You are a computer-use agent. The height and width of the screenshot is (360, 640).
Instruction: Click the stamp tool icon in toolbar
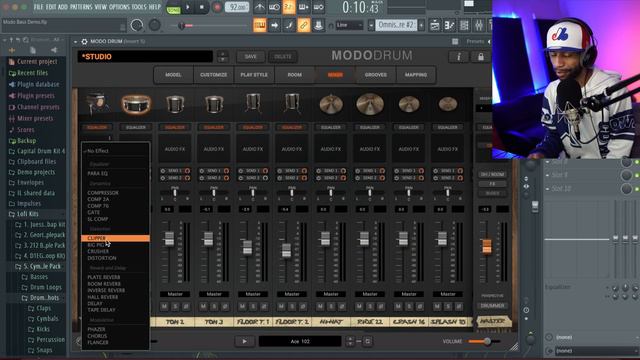tap(318, 25)
